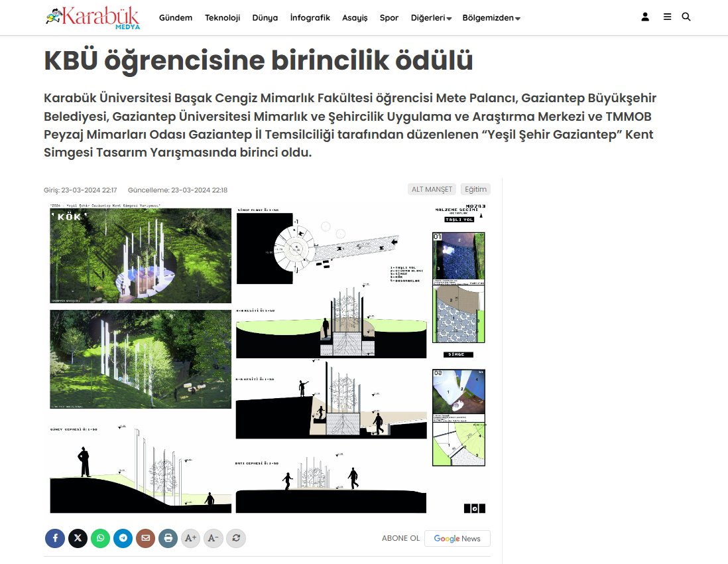The width and height of the screenshot is (728, 564).
Task: Go to Gündem section
Action: pyautogui.click(x=176, y=18)
